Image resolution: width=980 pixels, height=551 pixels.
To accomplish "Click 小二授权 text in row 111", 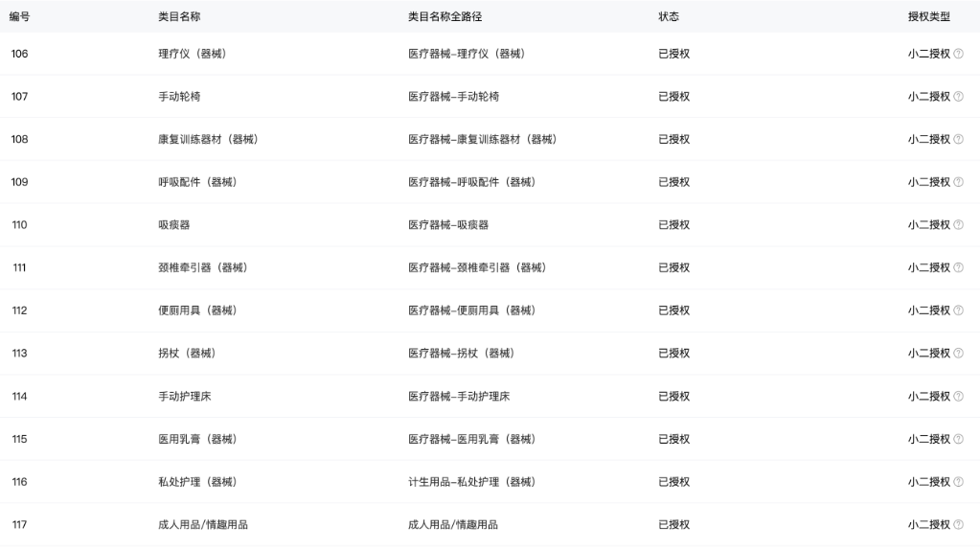I will 928,268.
